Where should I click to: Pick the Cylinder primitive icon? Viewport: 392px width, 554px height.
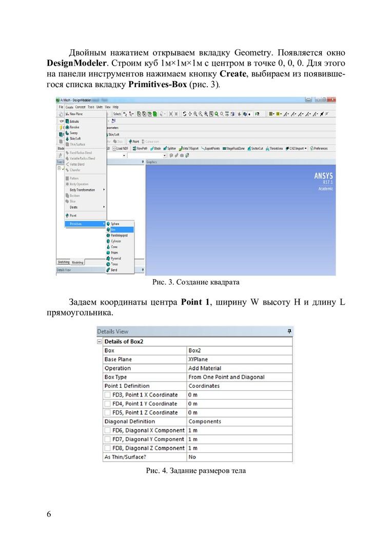pos(108,241)
